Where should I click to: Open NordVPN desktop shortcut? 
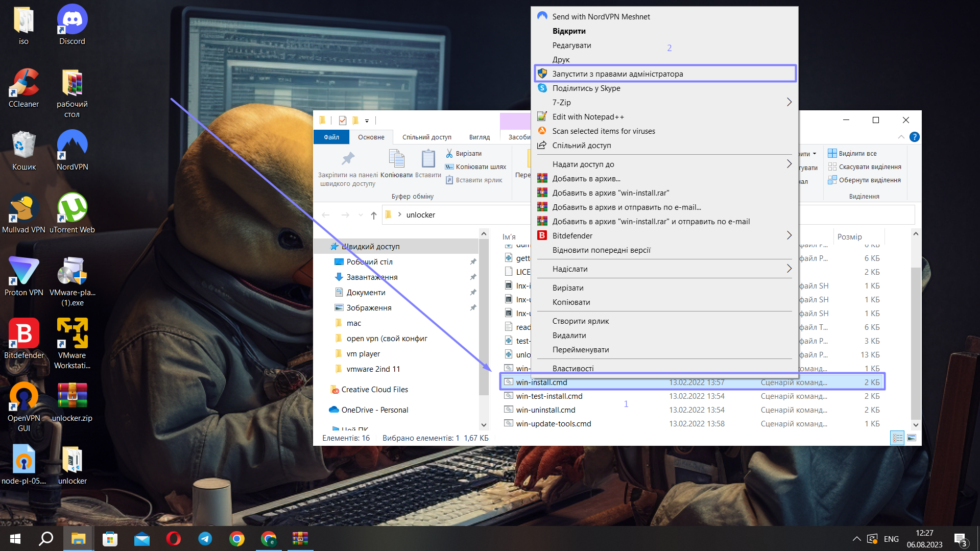(72, 151)
